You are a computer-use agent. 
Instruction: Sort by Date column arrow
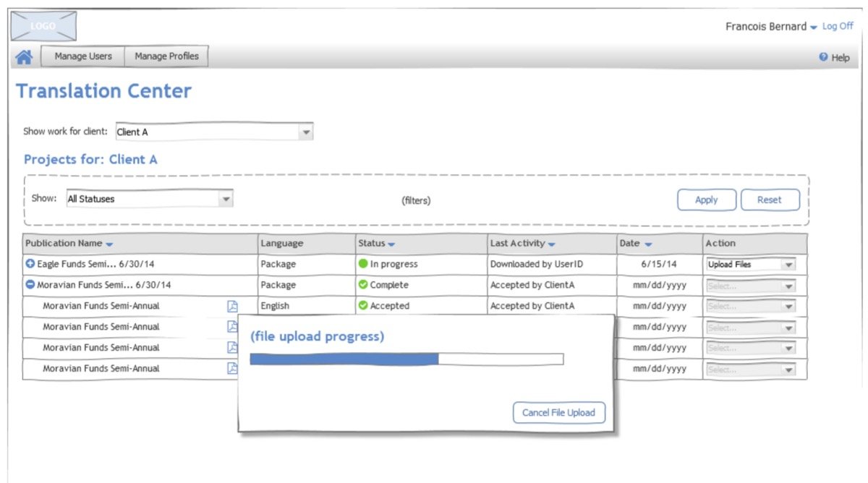point(648,244)
